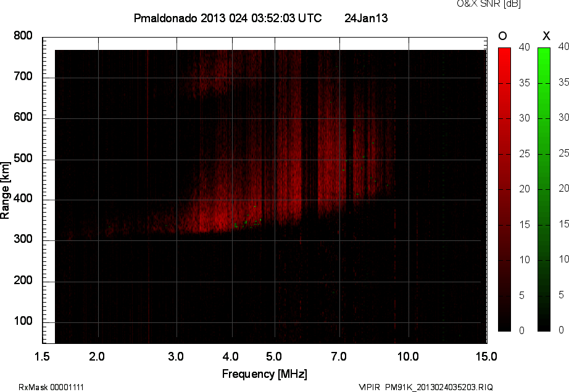Click the date label '24Jan13'
Screen dimensions: 569x392
(x=366, y=18)
